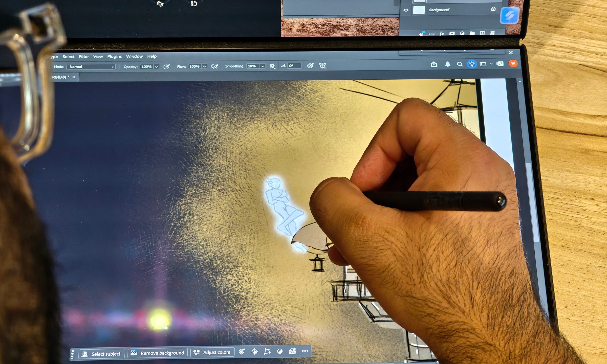Screen dimensions: 607x364
Task: Click the workspace layout icon
Action: click(483, 64)
